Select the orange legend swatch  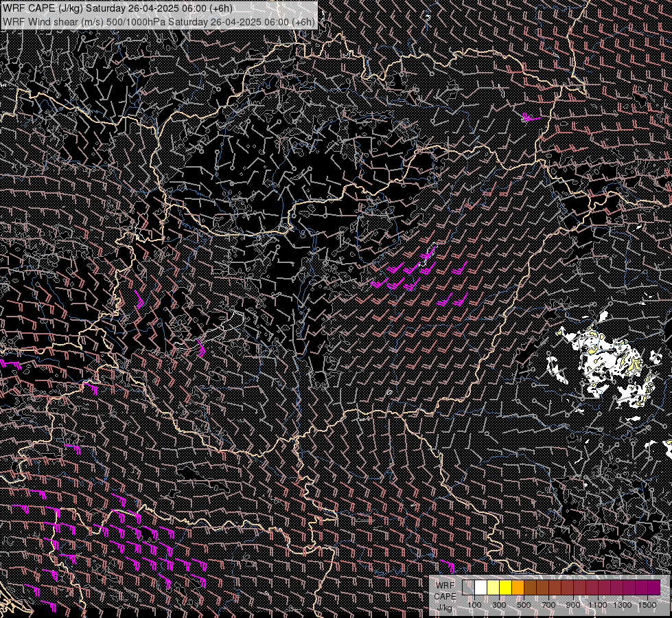(x=518, y=587)
